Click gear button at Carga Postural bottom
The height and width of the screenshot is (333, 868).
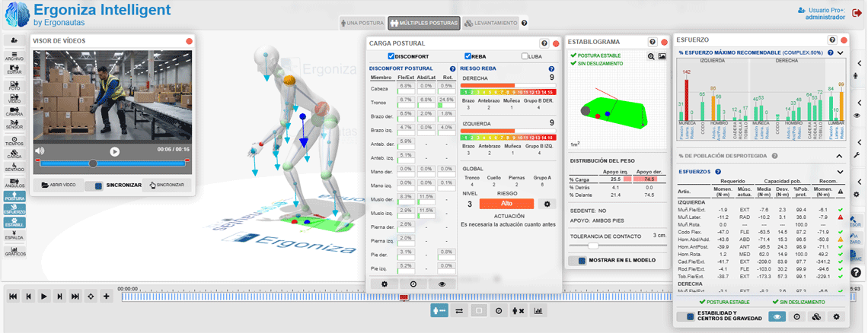pyautogui.click(x=385, y=284)
